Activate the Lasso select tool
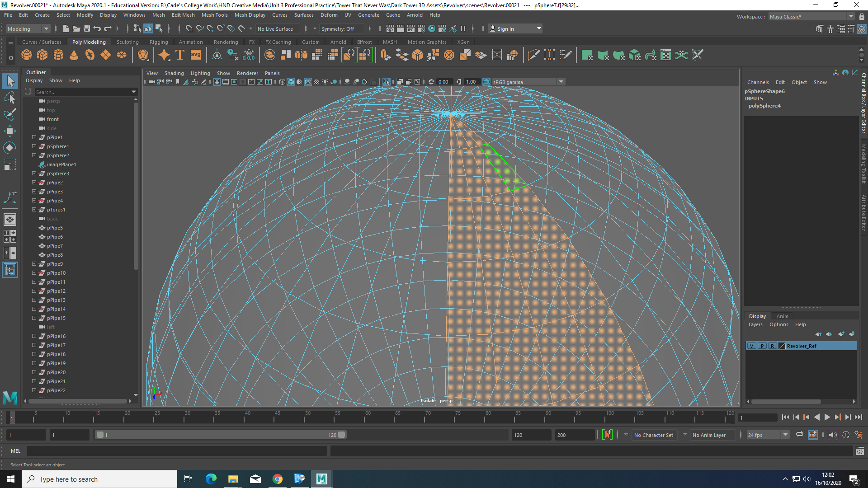This screenshot has width=868, height=488. point(9,98)
